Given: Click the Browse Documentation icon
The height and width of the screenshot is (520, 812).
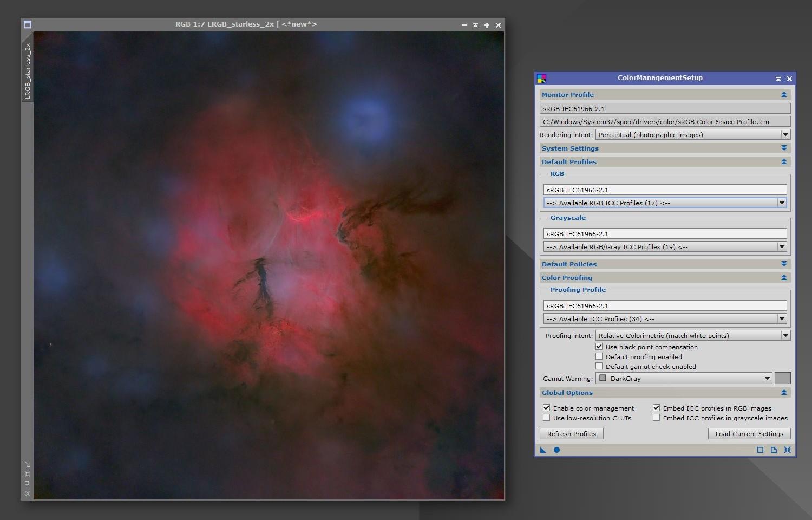Looking at the screenshot, I should tap(774, 450).
